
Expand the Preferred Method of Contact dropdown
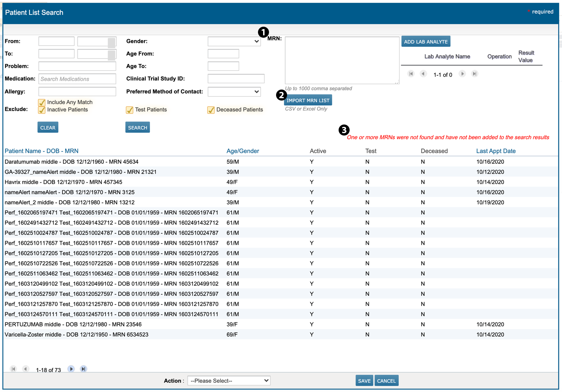click(x=234, y=92)
